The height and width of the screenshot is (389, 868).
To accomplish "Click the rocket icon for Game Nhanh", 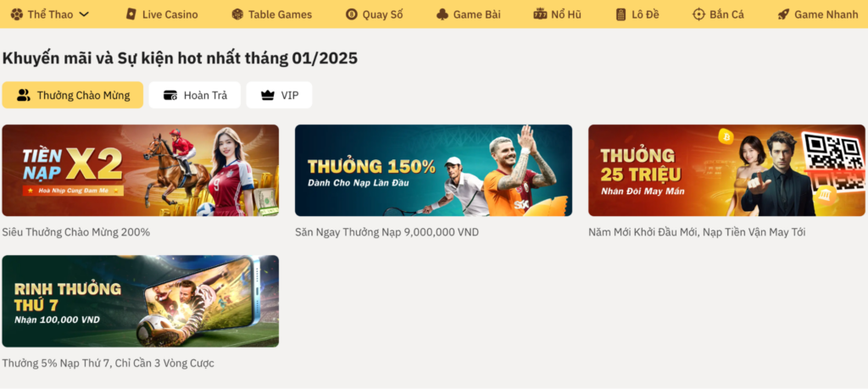I will pyautogui.click(x=783, y=14).
